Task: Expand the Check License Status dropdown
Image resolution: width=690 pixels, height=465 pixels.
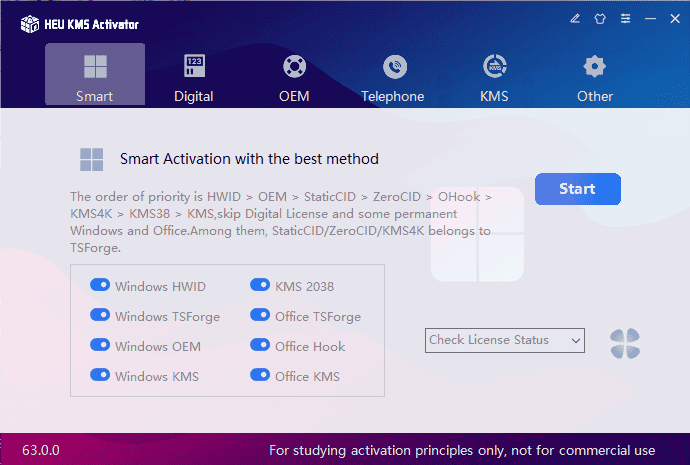Action: (x=505, y=340)
